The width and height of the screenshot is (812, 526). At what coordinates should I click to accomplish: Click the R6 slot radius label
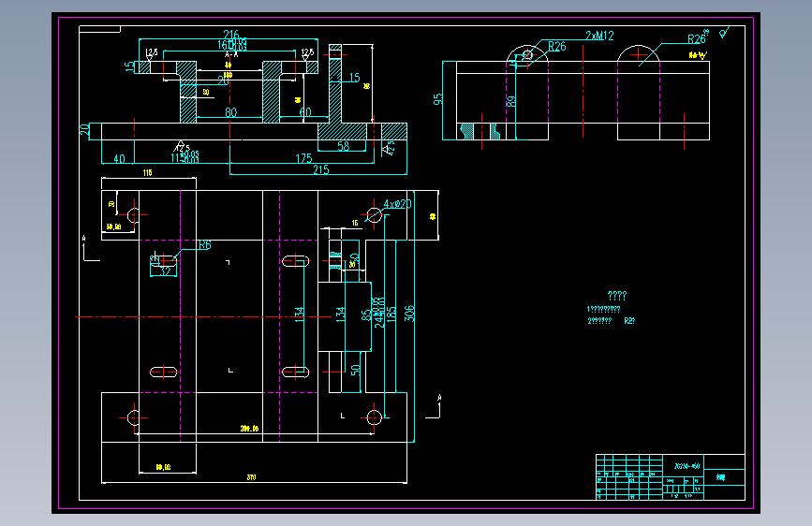pyautogui.click(x=205, y=245)
